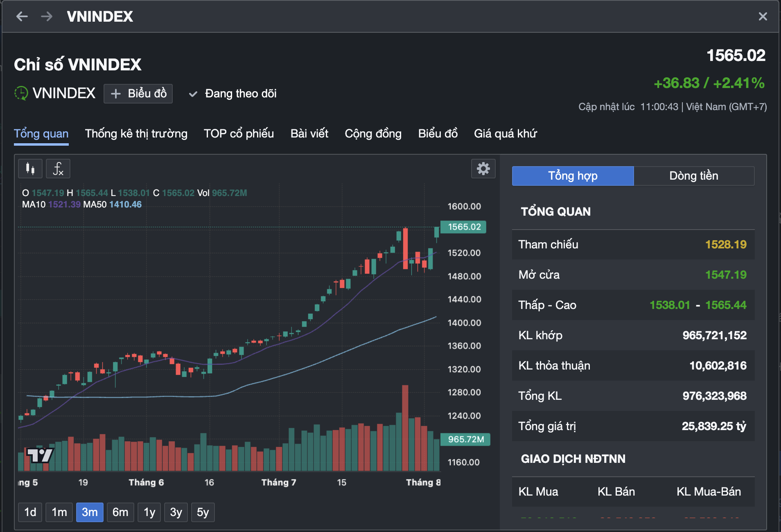Select the 1y time range

coord(149,512)
